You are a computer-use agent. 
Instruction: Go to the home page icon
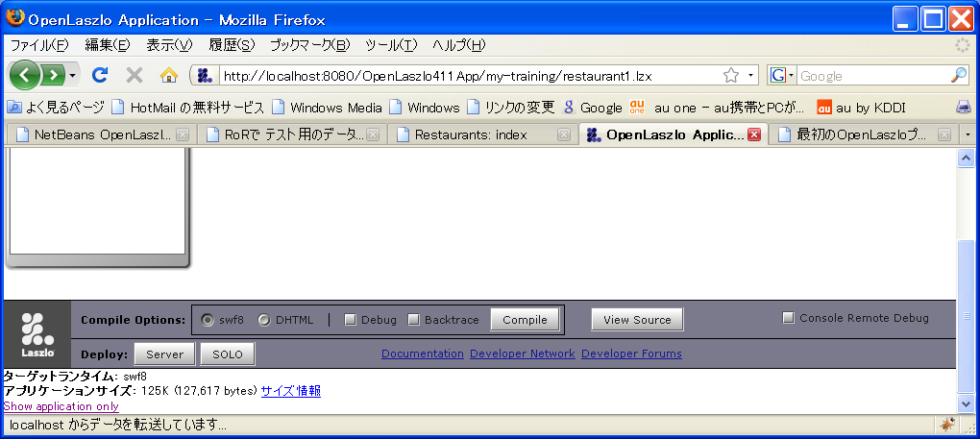(169, 76)
